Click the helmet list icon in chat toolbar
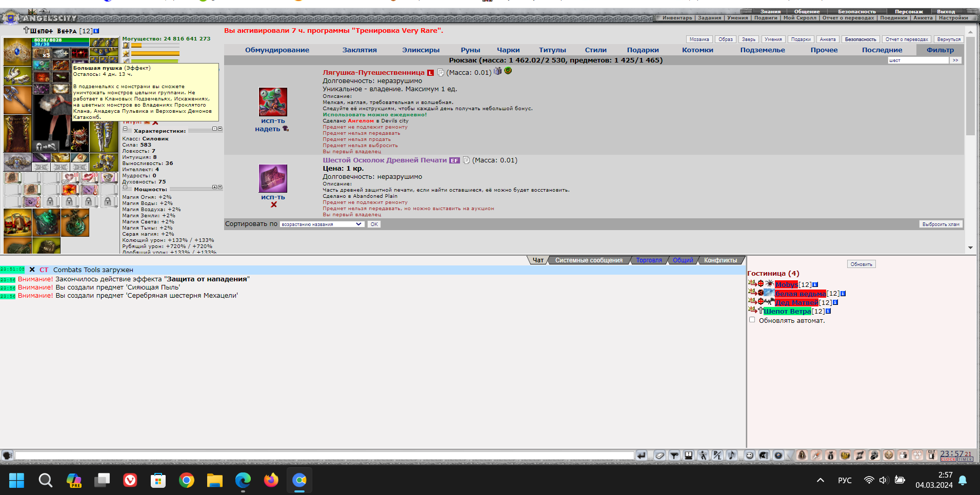Screen dimensions: 980x495 [x=764, y=455]
